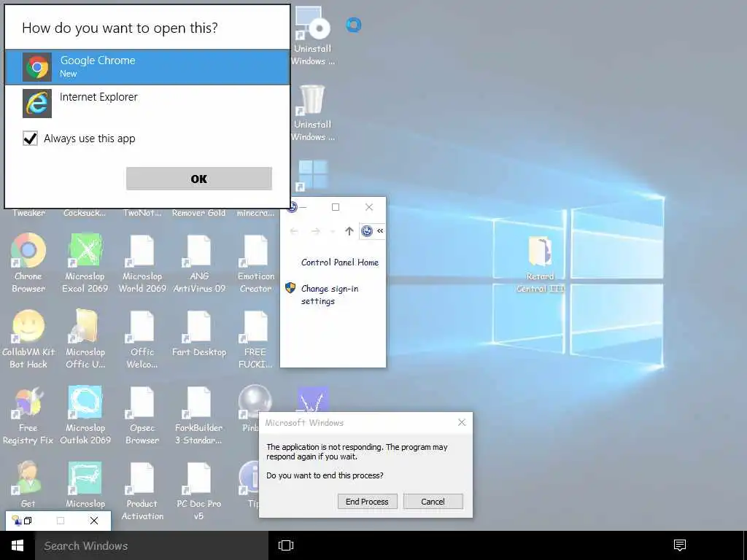Click the Windows Start button
The height and width of the screenshot is (560, 747).
(18, 545)
